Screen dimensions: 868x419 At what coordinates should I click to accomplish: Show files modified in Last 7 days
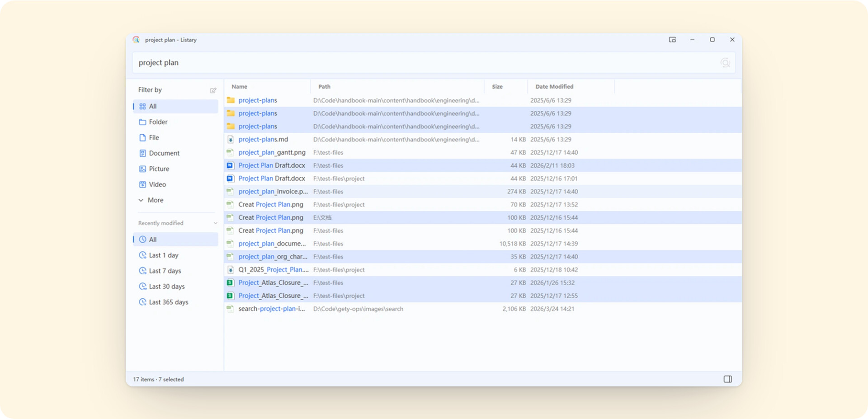pyautogui.click(x=176, y=271)
